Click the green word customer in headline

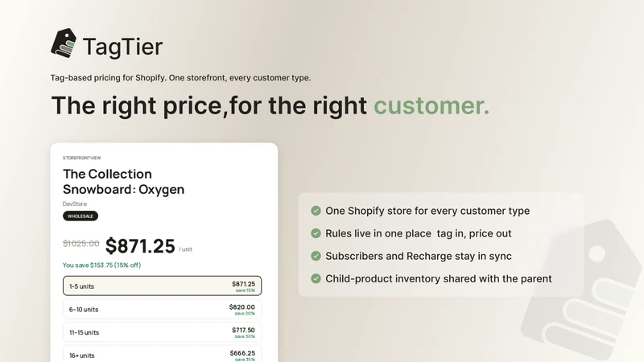point(431,105)
